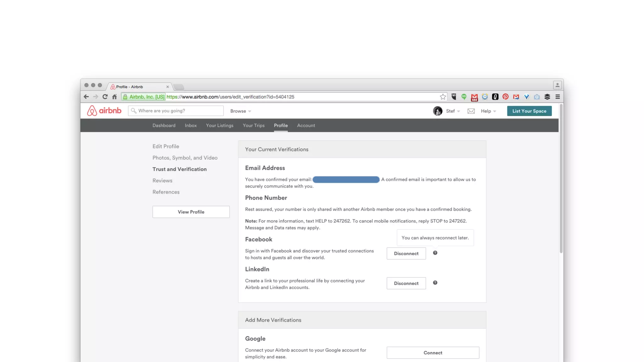Expand the Help dropdown
644x362 pixels.
(x=488, y=111)
